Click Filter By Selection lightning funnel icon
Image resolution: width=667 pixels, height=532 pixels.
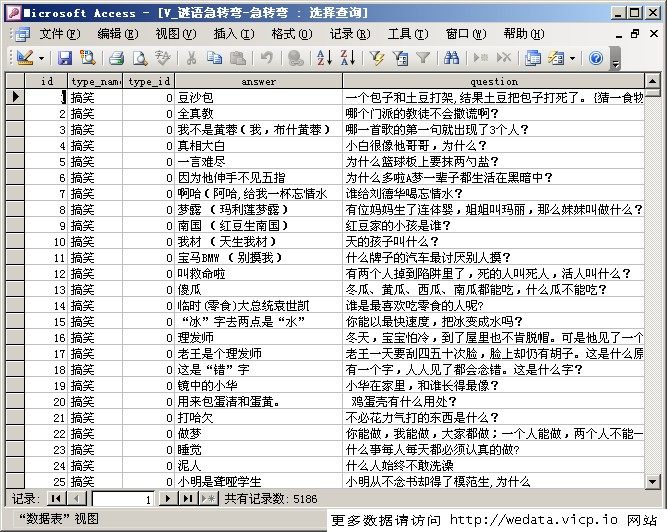pos(376,58)
